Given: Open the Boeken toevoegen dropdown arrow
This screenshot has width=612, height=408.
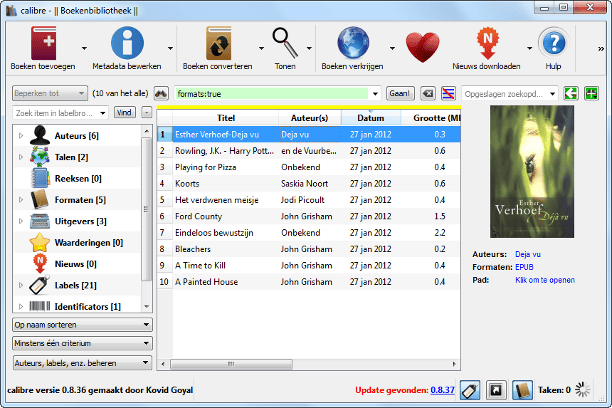Looking at the screenshot, I should coord(84,48).
